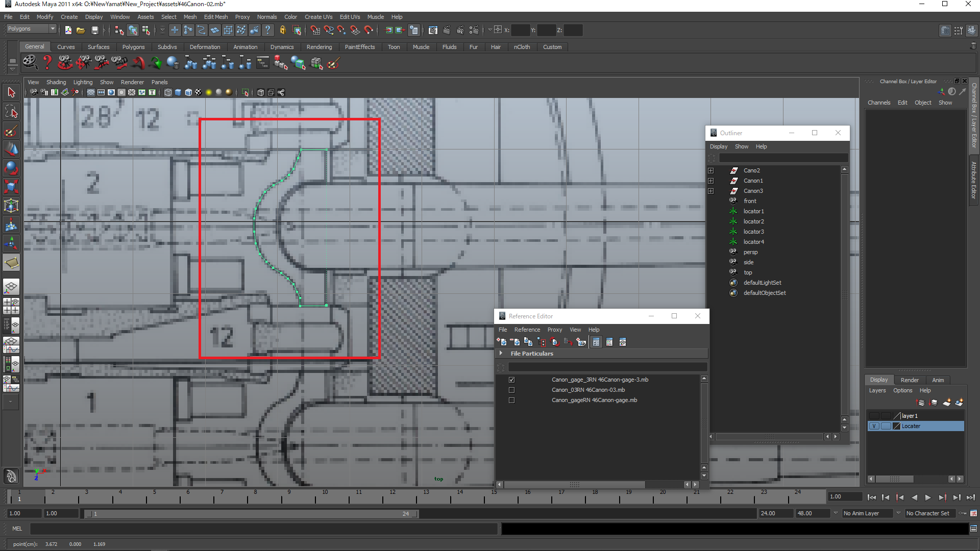Activate the Move tool cone icon
980x551 pixels.
[x=11, y=149]
